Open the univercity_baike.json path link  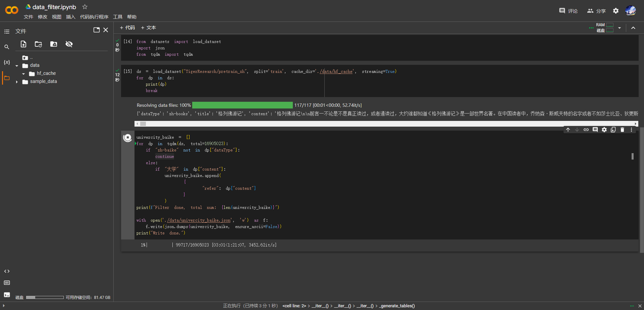[199, 220]
